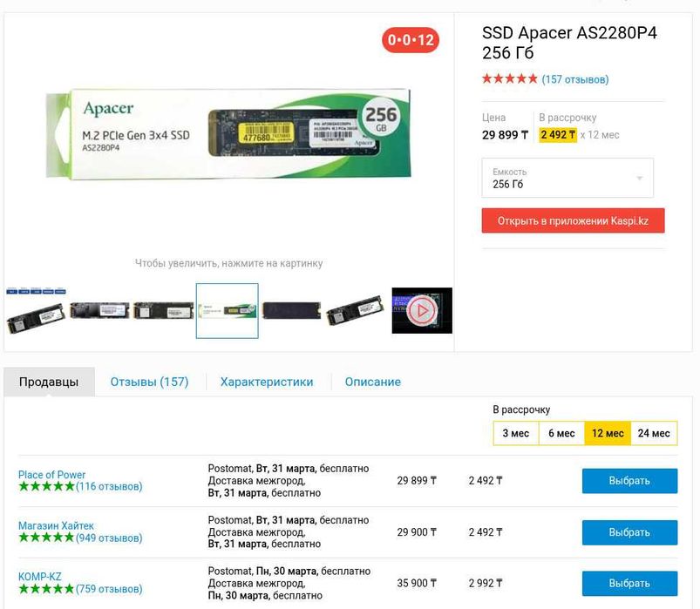Switch to the Отзывы (157) tab
Viewport: 700px width, 609px height.
[x=150, y=382]
